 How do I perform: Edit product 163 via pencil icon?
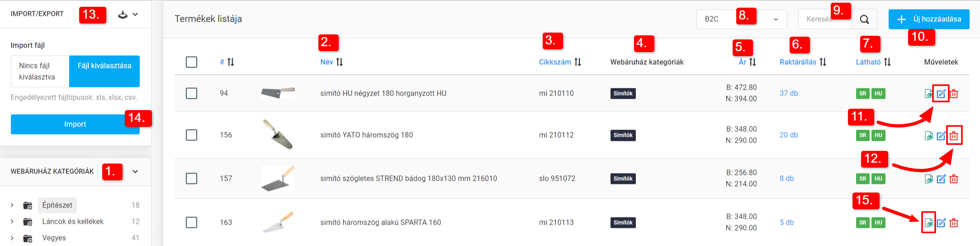click(x=941, y=223)
